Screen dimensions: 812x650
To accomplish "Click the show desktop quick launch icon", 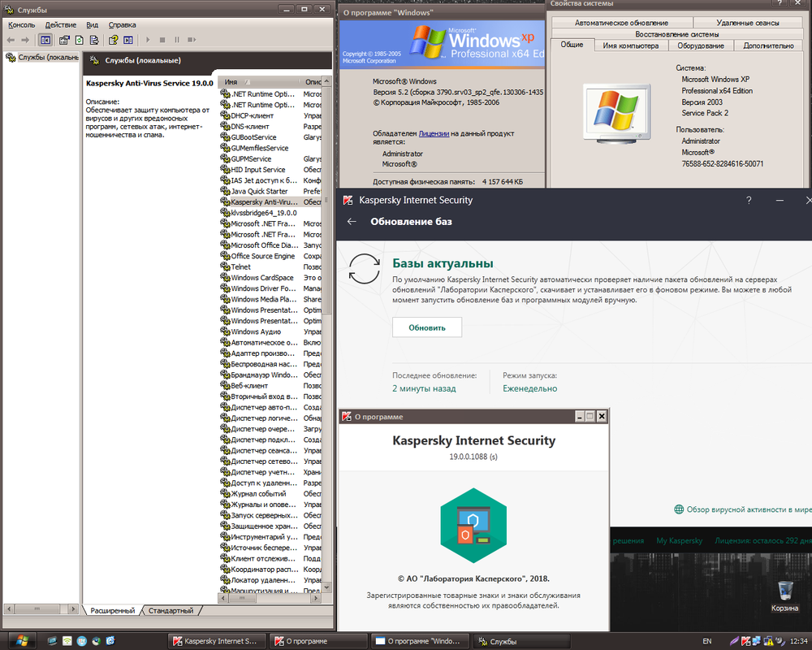I will coord(52,641).
